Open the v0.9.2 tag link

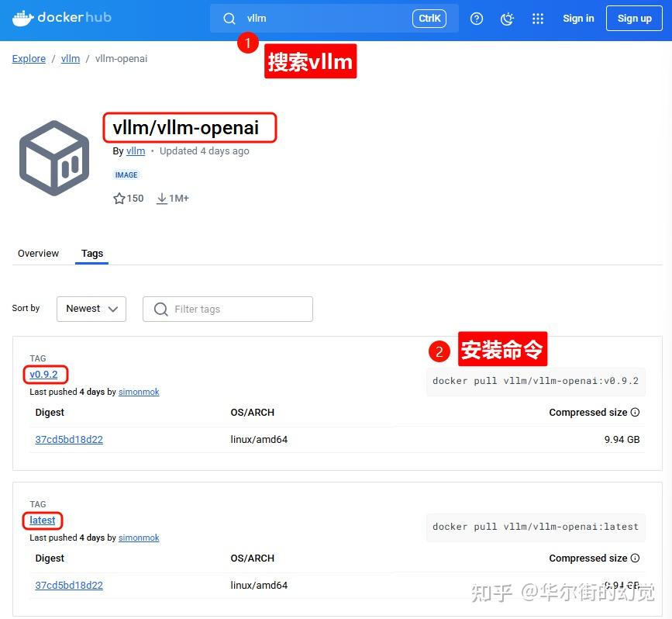44,374
